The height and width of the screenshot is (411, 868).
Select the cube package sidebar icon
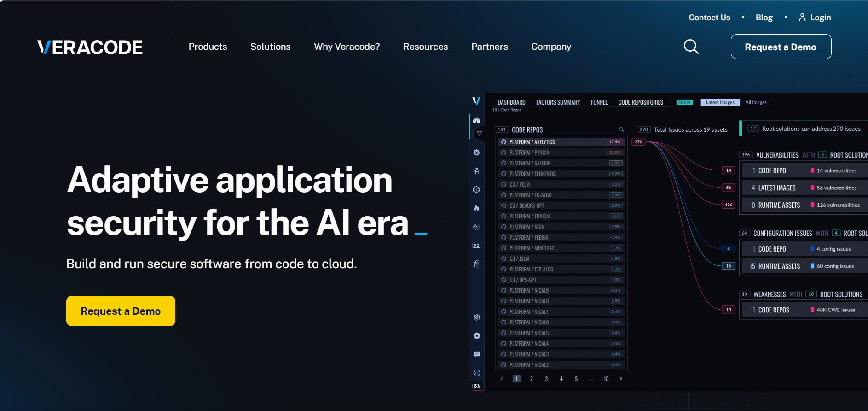click(x=476, y=189)
